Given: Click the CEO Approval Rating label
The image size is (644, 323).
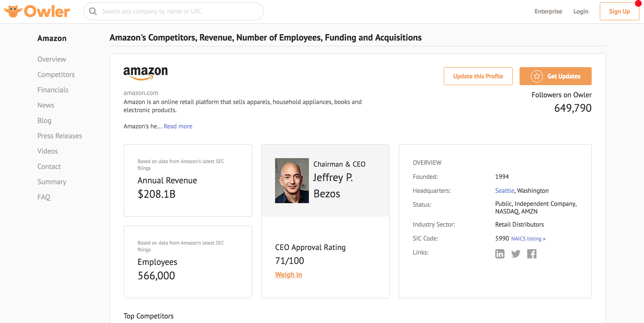Looking at the screenshot, I should [310, 247].
